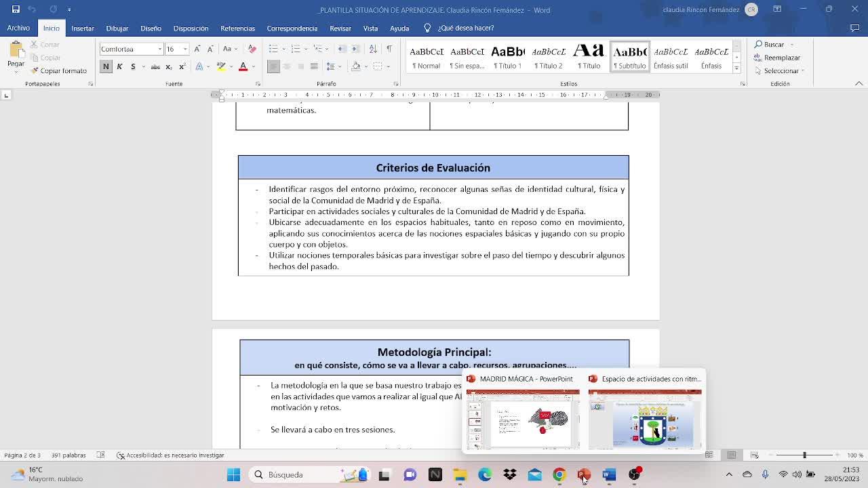Toggle italic (K) formatting

119,66
